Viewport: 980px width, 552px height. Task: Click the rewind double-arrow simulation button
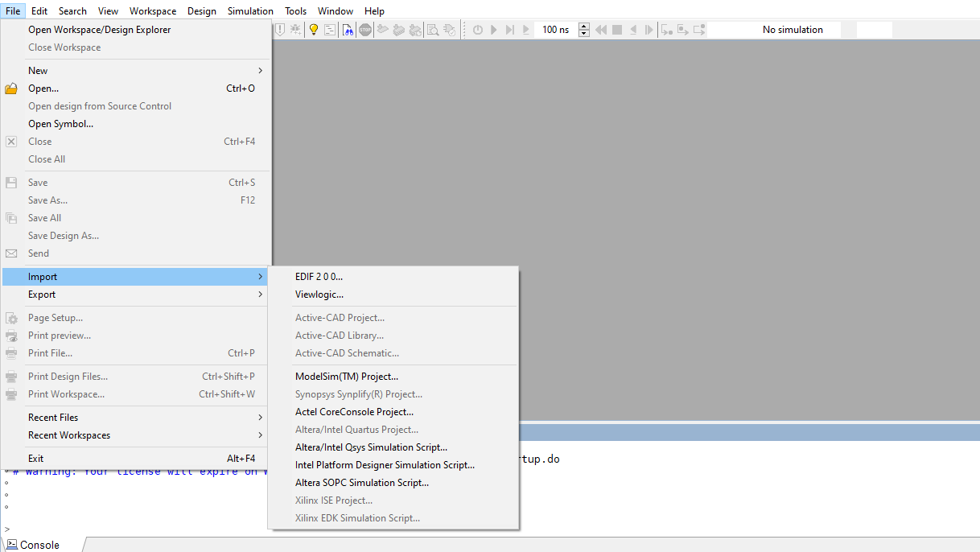(601, 30)
